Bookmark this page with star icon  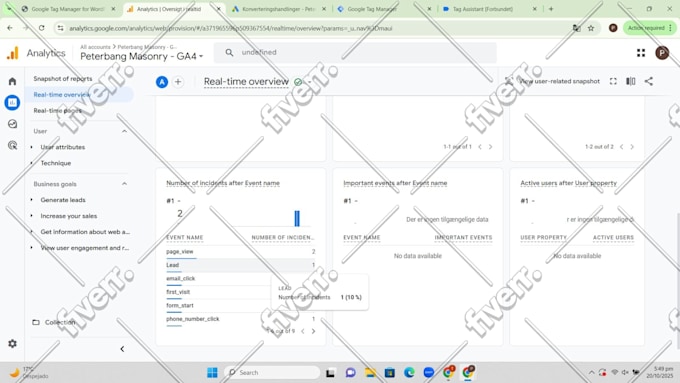point(591,28)
